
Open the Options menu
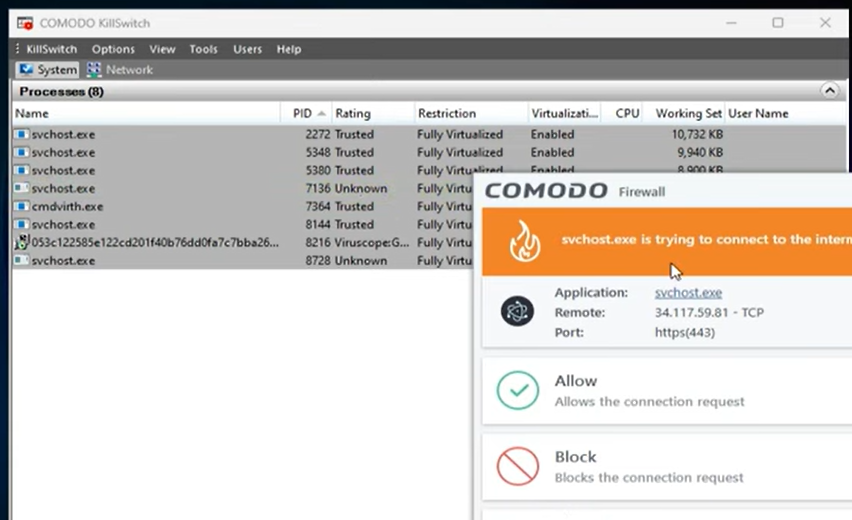(113, 49)
